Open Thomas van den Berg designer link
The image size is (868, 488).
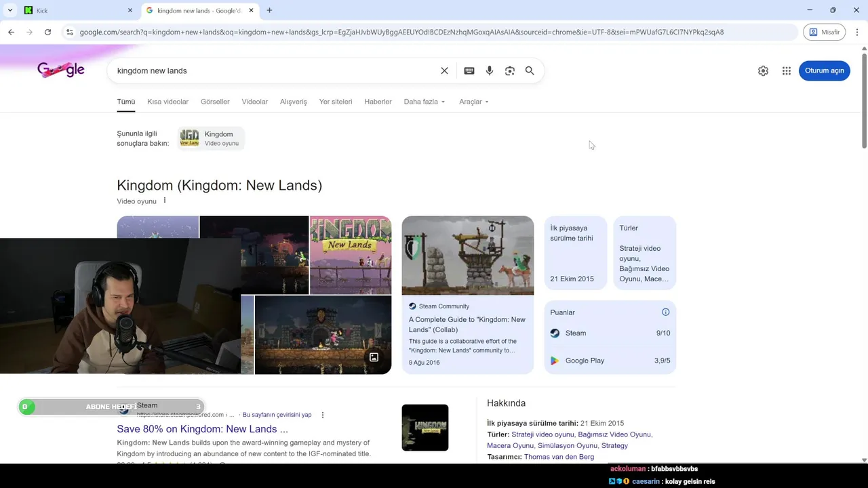click(559, 457)
